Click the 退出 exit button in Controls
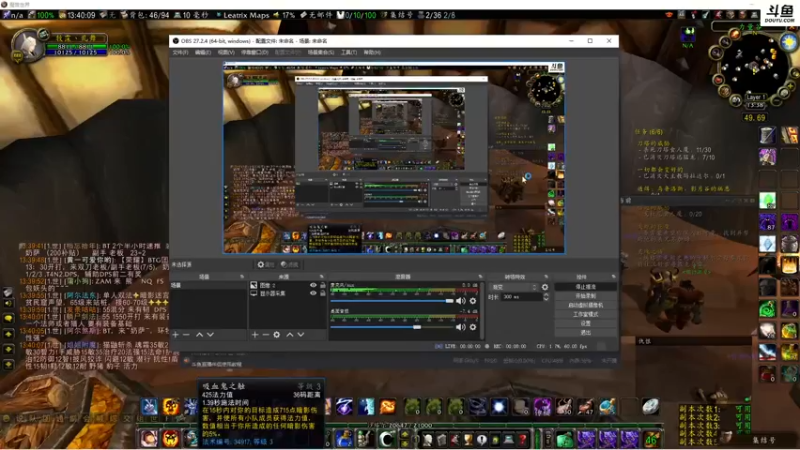 pos(585,333)
